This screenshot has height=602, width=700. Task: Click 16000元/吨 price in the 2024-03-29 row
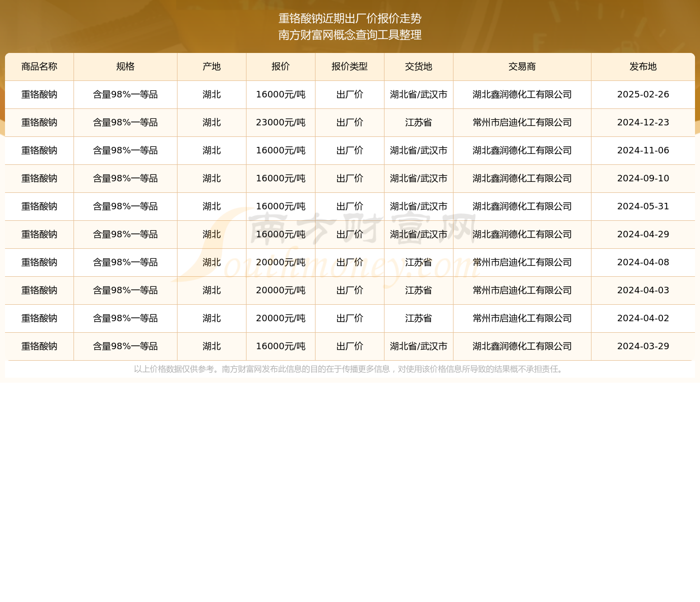click(x=281, y=347)
